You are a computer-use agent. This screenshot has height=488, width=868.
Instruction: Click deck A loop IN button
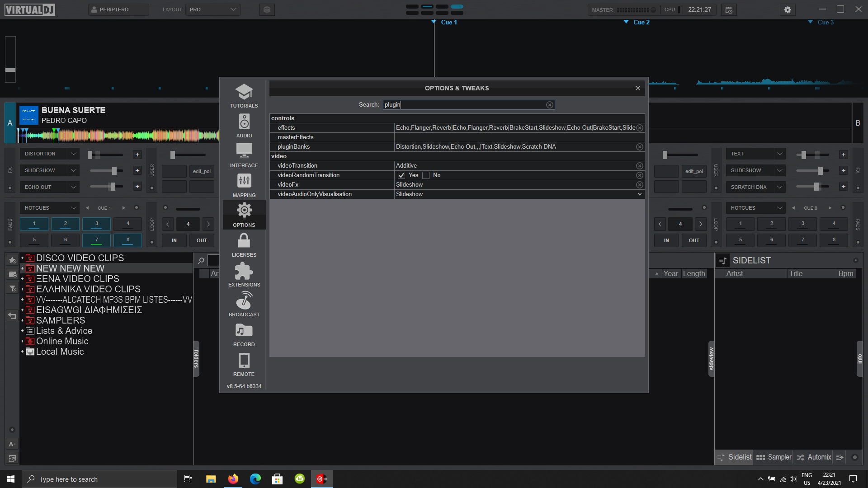pyautogui.click(x=174, y=240)
